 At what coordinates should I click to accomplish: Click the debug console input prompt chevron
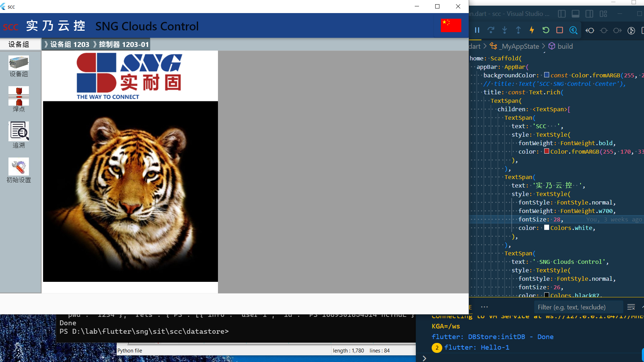coord(425,358)
